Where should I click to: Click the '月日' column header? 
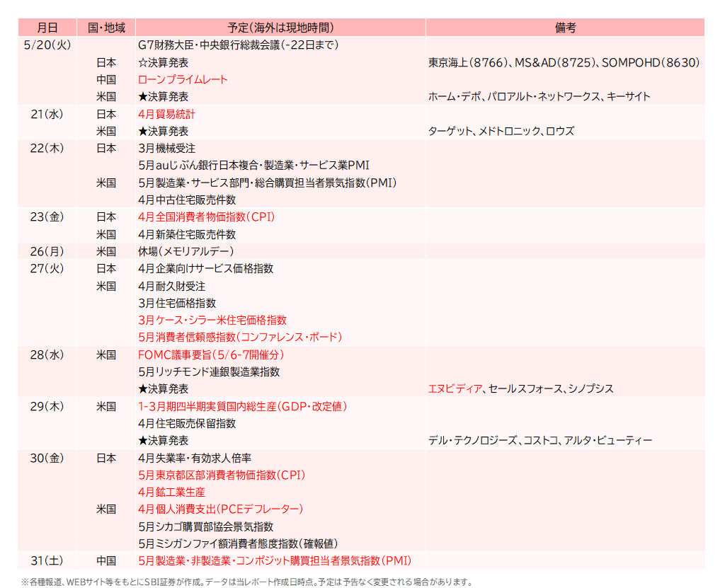(47, 28)
